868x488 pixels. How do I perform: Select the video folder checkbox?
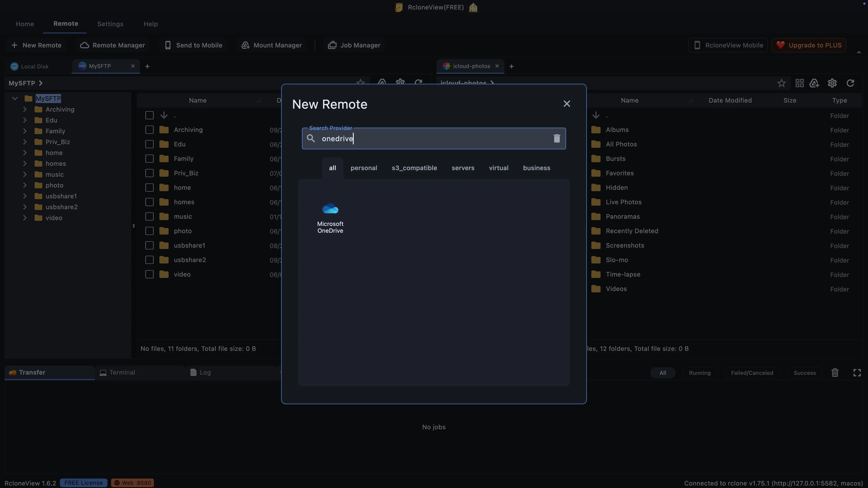[x=149, y=274]
